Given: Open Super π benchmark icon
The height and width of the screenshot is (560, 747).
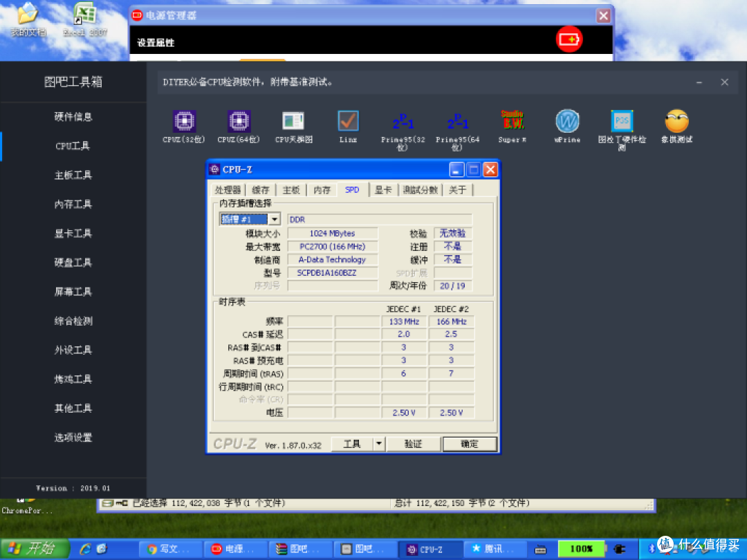Looking at the screenshot, I should (x=512, y=120).
